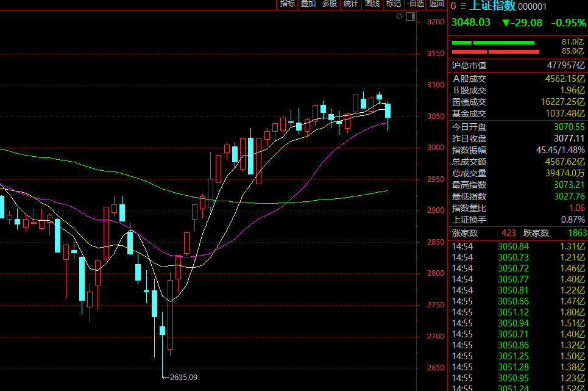Select the tick row priced 3050.66
This screenshot has height=391, width=588.
tap(518, 301)
